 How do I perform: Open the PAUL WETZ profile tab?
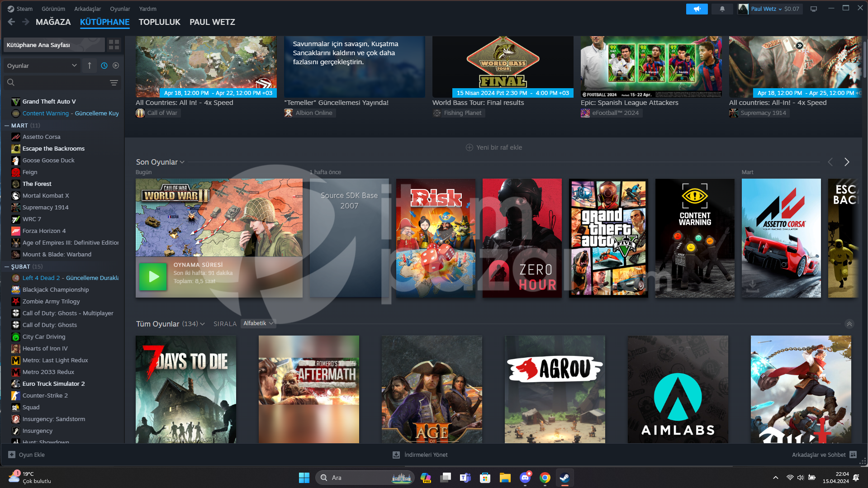[212, 22]
